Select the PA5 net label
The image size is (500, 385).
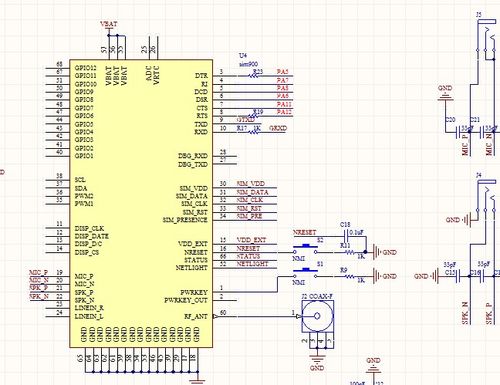(282, 72)
